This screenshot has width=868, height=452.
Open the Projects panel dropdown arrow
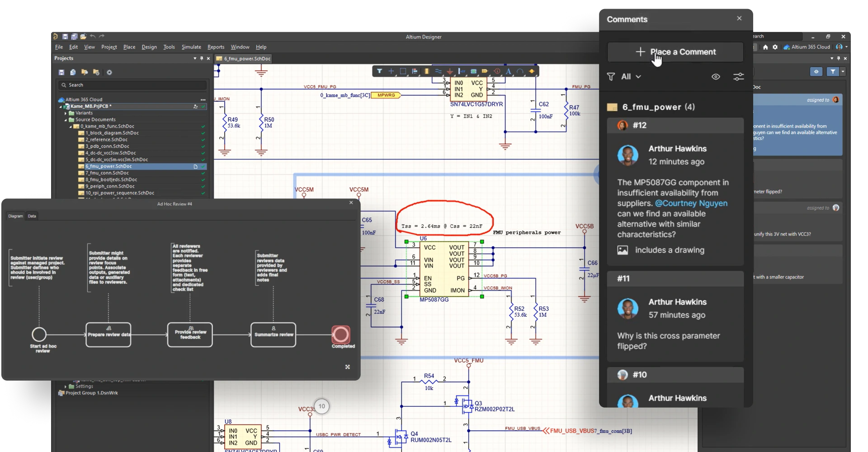point(195,58)
